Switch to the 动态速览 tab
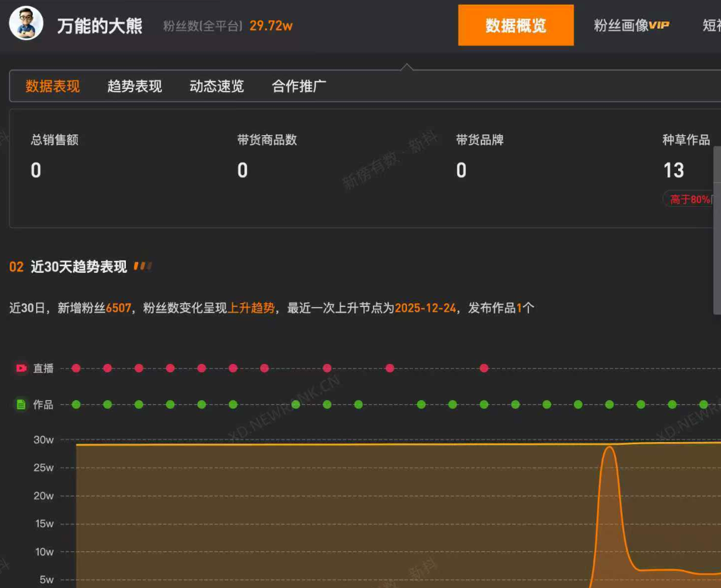Screen dimensions: 721x588 coord(216,86)
